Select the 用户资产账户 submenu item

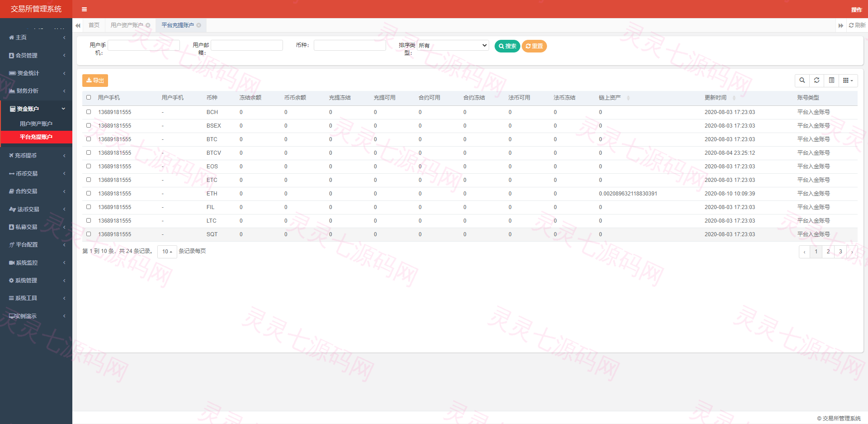tap(36, 124)
